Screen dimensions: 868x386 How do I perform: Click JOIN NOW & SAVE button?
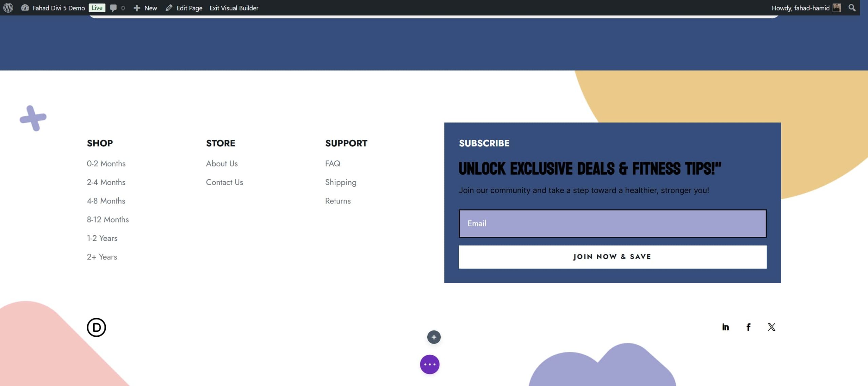pyautogui.click(x=612, y=256)
